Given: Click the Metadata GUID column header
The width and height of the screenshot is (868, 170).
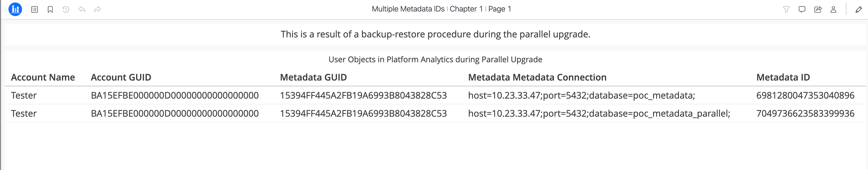Looking at the screenshot, I should (313, 78).
